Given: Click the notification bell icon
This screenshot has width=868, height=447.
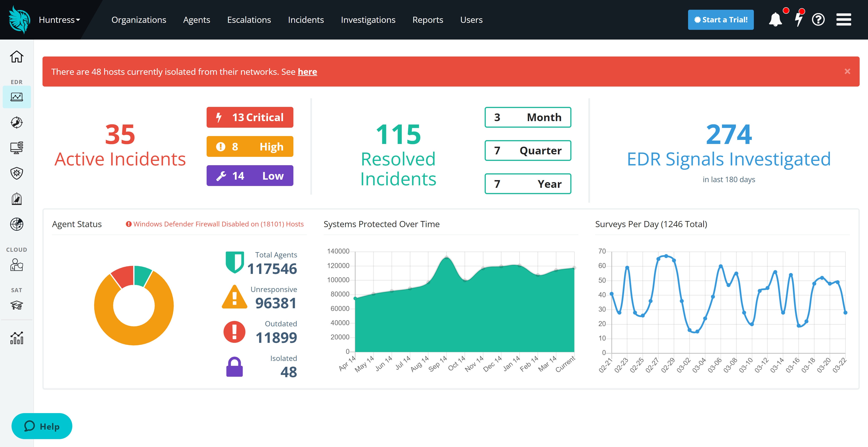Looking at the screenshot, I should (775, 19).
